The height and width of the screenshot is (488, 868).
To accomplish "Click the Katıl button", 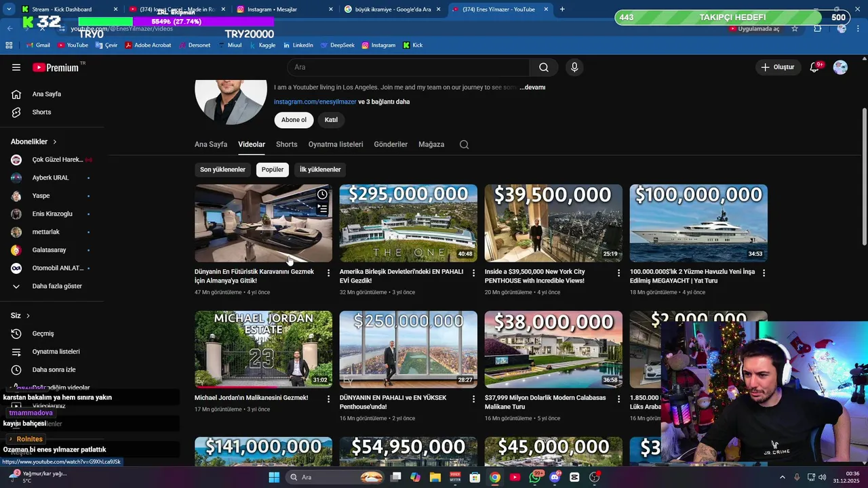I will [x=331, y=120].
